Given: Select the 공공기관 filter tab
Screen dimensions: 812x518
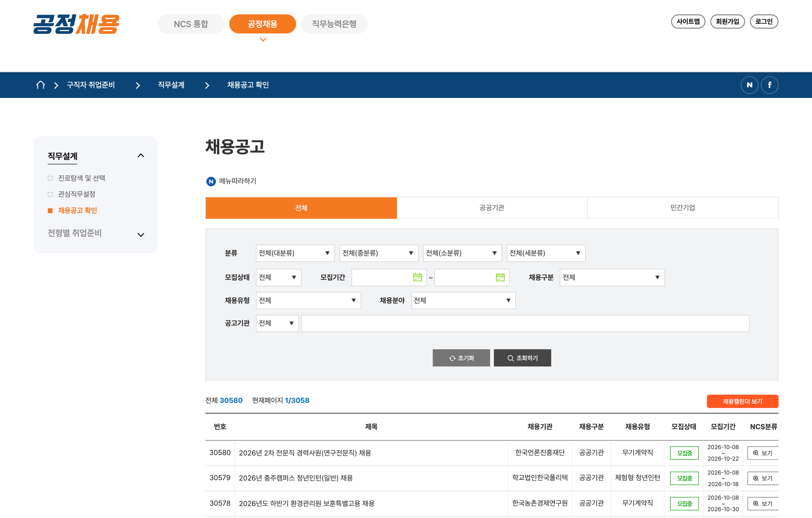Looking at the screenshot, I should tap(492, 208).
